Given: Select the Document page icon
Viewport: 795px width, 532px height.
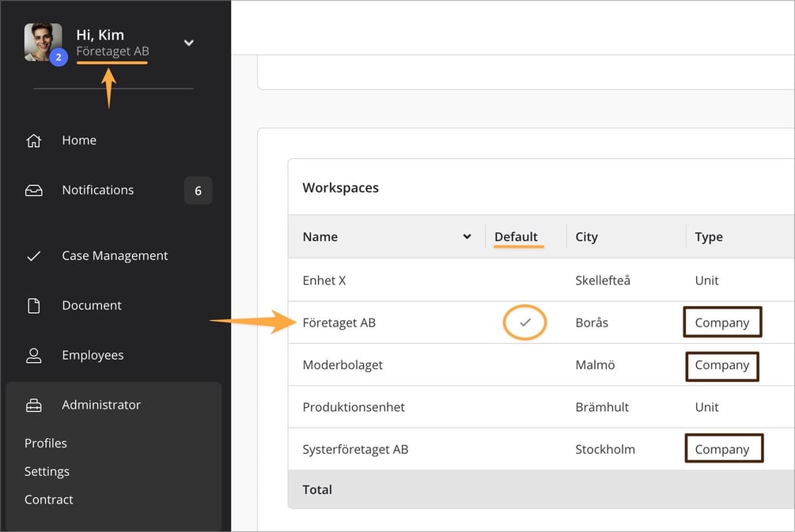Looking at the screenshot, I should (33, 305).
